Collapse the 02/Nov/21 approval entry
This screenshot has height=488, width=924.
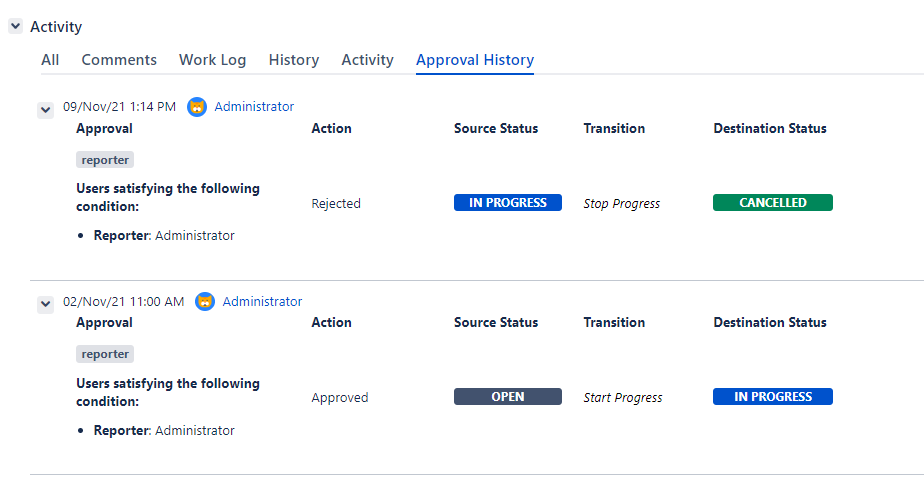45,304
